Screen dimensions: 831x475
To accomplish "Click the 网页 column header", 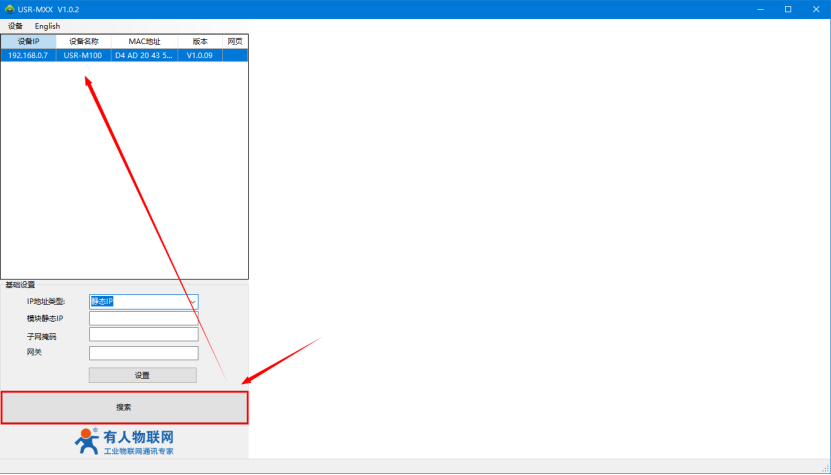I will tap(235, 41).
